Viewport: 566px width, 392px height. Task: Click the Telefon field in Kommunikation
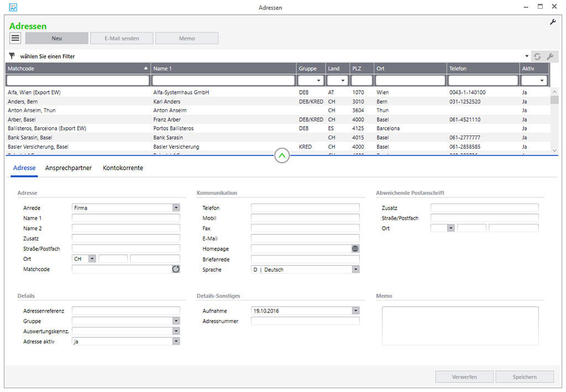(x=305, y=207)
